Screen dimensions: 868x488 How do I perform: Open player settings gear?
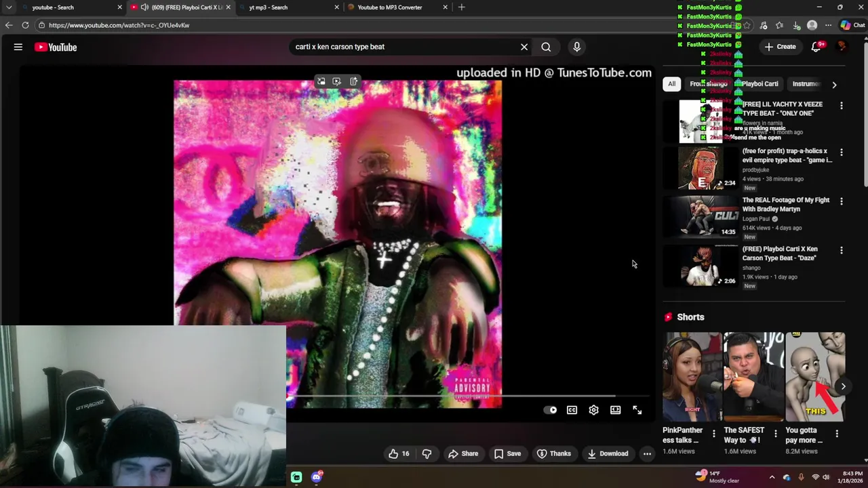coord(593,410)
